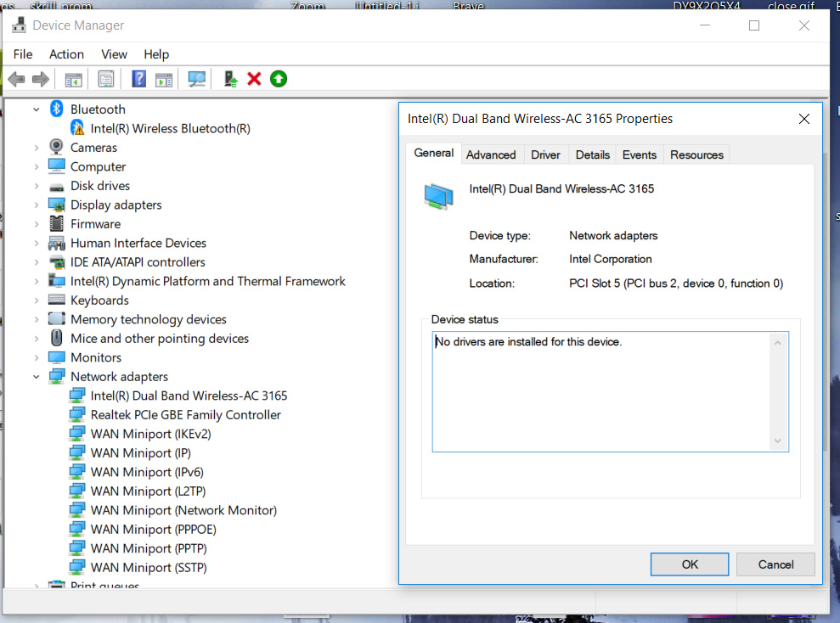Click the Show/Hide console tree icon
Image resolution: width=840 pixels, height=623 pixels.
73,78
